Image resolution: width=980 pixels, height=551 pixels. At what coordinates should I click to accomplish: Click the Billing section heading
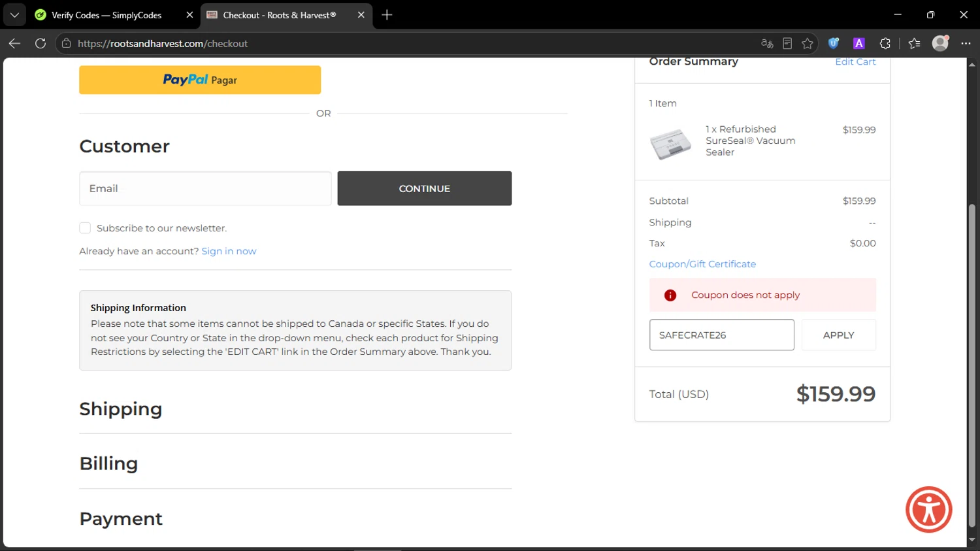(108, 463)
